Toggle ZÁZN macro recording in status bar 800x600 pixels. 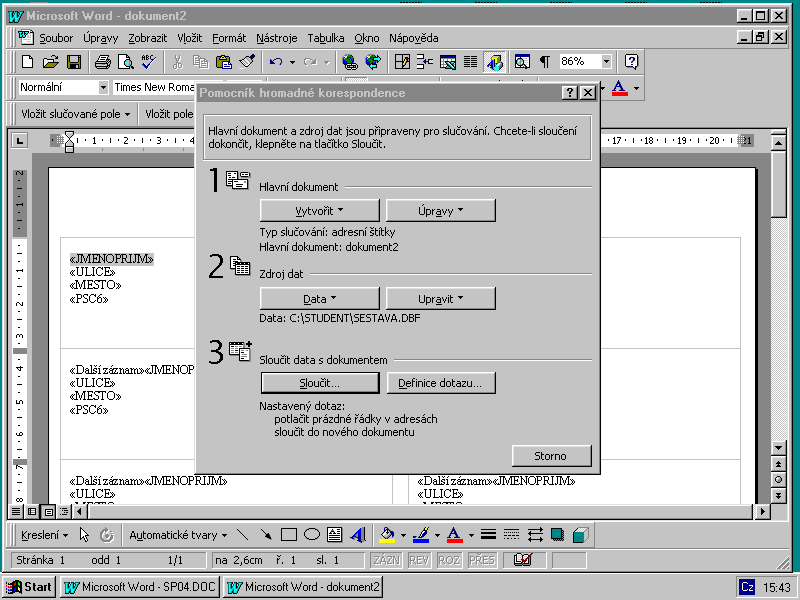tap(386, 560)
